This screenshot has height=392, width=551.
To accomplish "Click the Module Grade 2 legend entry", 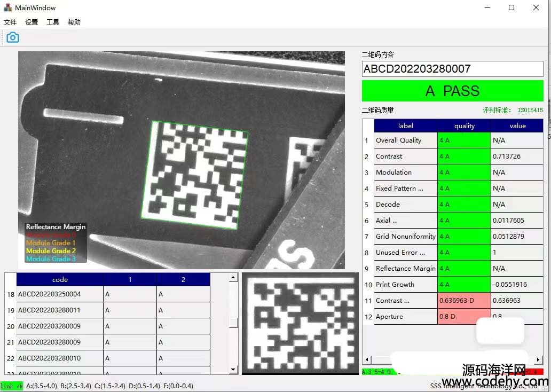I will pos(51,250).
